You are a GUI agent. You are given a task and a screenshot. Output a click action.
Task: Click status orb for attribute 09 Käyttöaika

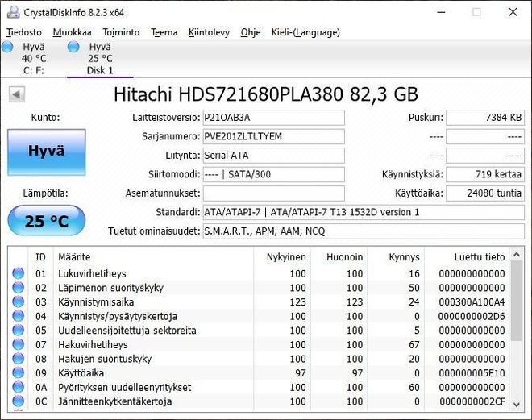(x=19, y=373)
